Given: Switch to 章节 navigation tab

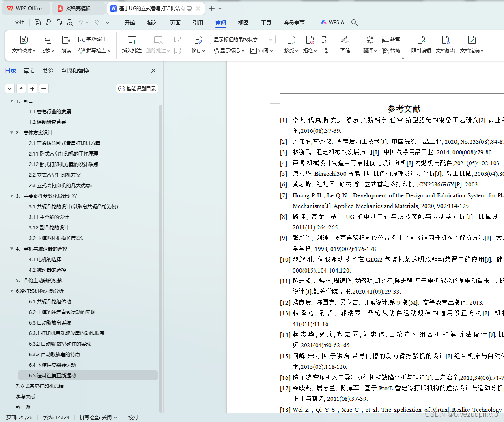Looking at the screenshot, I should pyautogui.click(x=29, y=71).
